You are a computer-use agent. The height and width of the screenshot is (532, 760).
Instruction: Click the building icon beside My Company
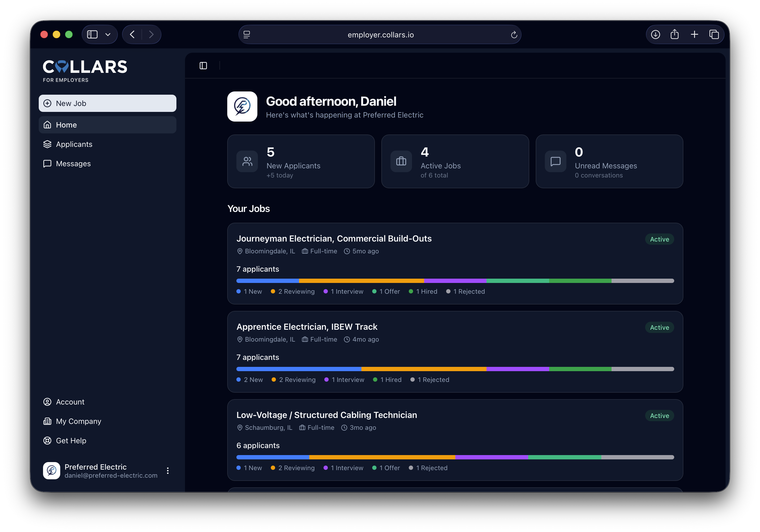[47, 421]
